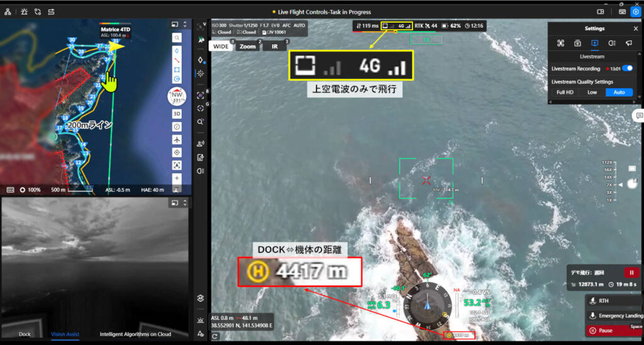Open the alarm beacon icon in top bar

23,12
